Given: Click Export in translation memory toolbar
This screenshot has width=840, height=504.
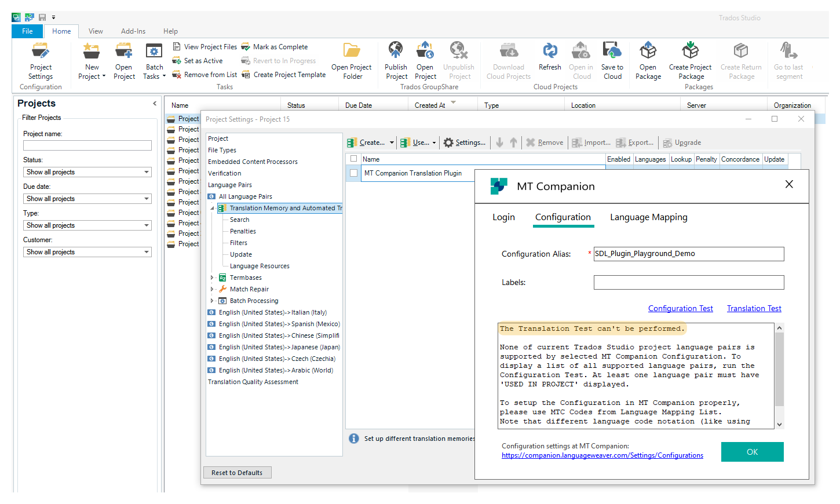Looking at the screenshot, I should (x=635, y=143).
